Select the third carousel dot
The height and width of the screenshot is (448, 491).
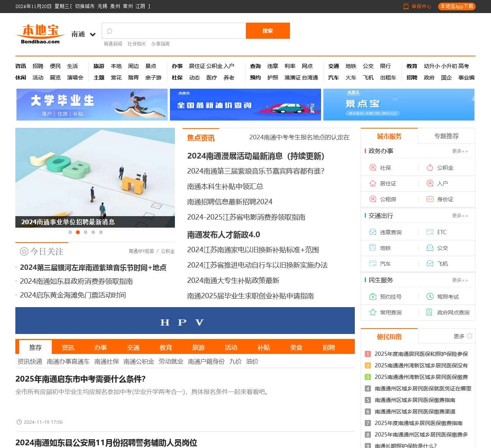[x=86, y=232]
